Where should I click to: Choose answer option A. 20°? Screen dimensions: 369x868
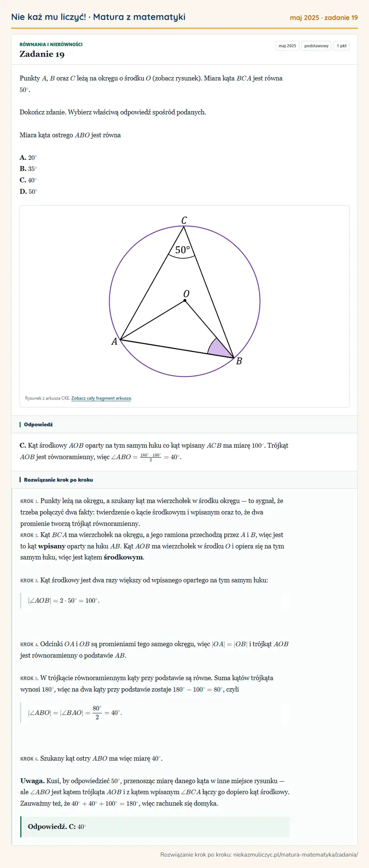(28, 158)
